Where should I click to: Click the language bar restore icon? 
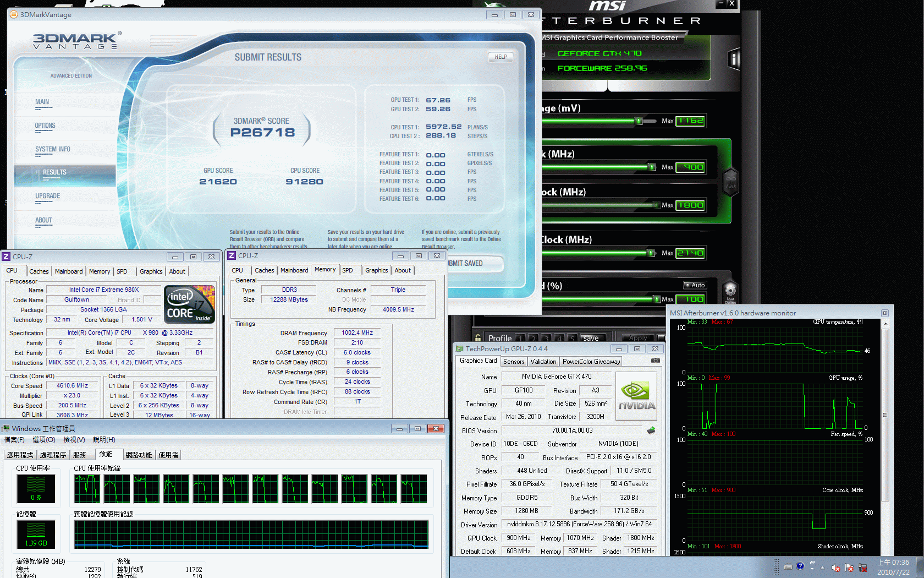[x=812, y=563]
